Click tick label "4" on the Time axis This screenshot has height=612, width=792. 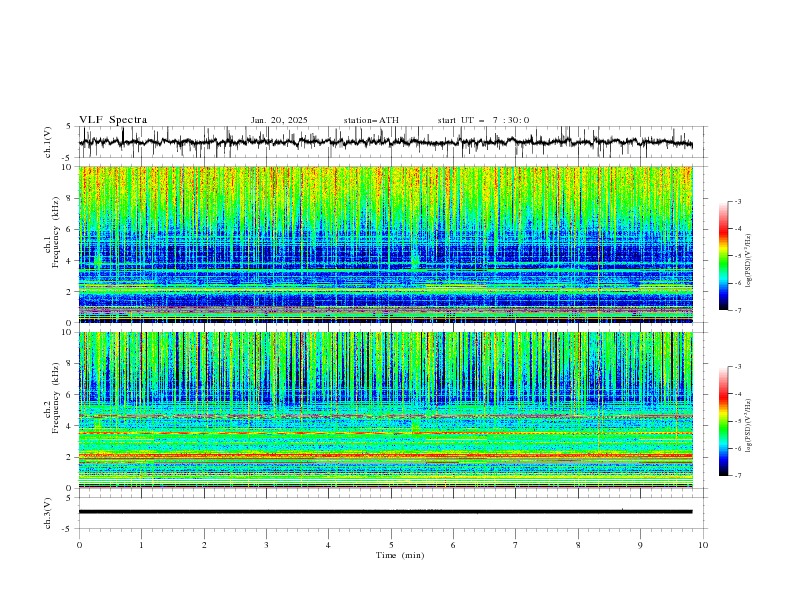pyautogui.click(x=328, y=545)
